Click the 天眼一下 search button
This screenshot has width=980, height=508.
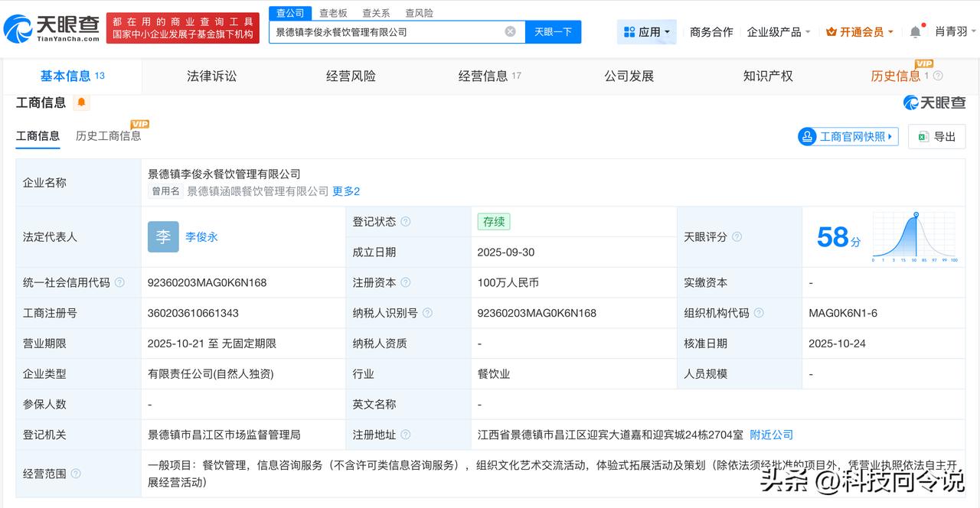coord(553,31)
